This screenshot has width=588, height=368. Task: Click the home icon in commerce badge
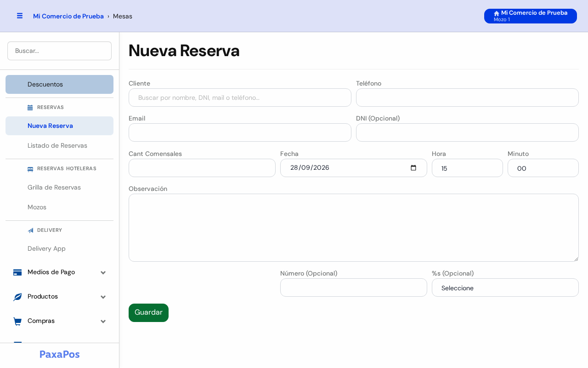point(497,13)
